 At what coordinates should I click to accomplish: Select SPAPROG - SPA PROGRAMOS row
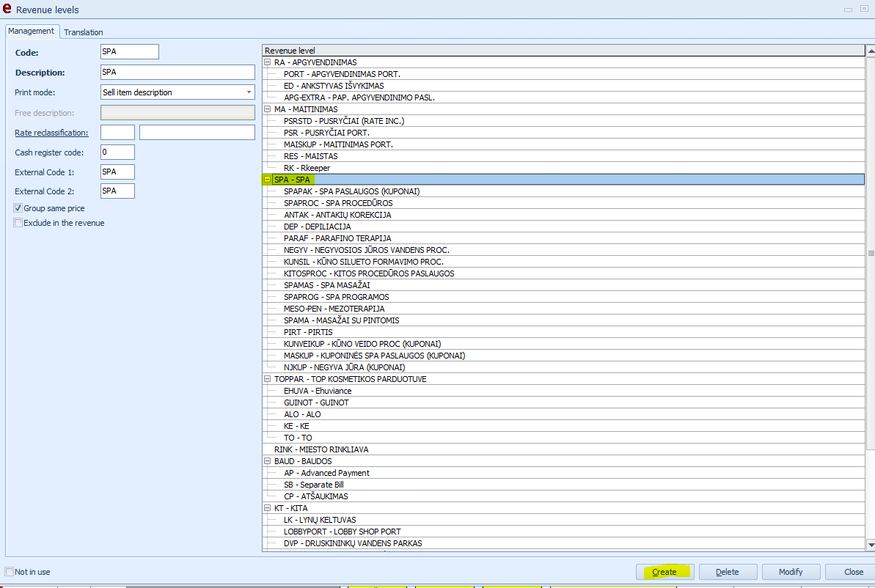(563, 297)
